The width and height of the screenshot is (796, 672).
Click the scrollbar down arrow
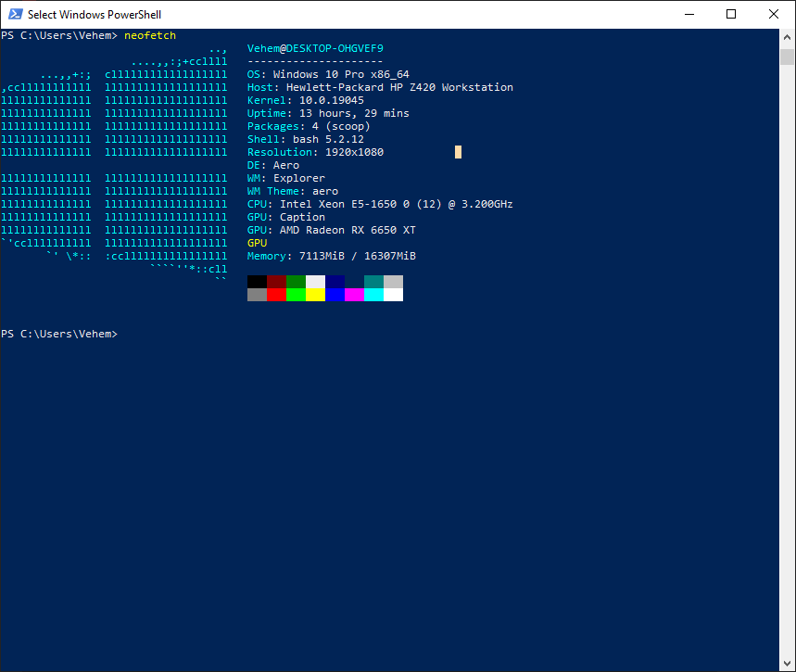coord(788,664)
